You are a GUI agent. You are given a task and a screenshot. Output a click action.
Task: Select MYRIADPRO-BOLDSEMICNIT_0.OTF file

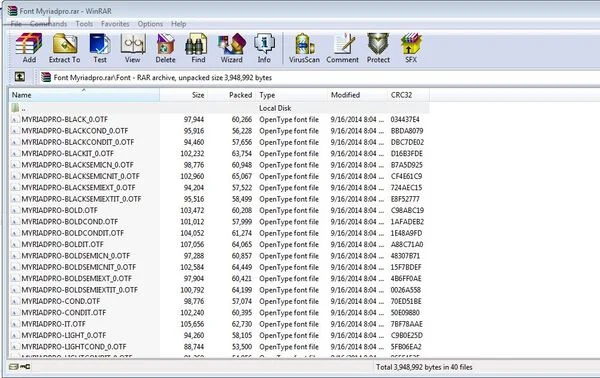pyautogui.click(x=78, y=267)
